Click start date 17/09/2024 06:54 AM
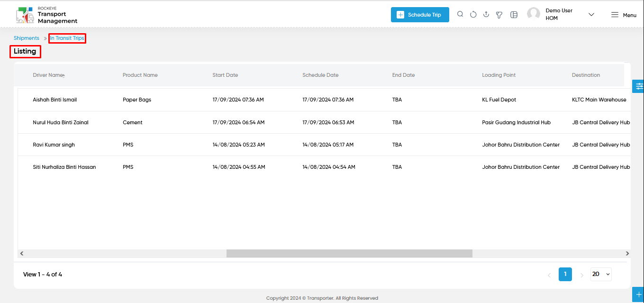The height and width of the screenshot is (303, 644). click(238, 122)
